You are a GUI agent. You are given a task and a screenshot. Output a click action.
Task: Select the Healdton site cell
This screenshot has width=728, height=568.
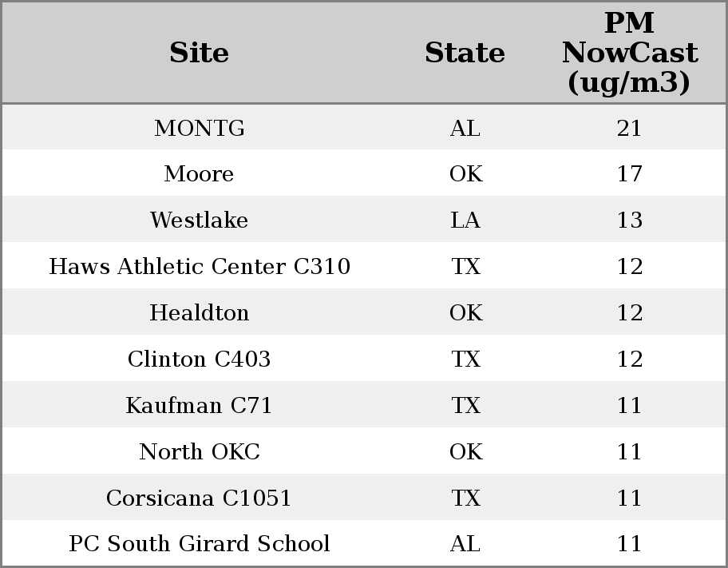click(200, 312)
